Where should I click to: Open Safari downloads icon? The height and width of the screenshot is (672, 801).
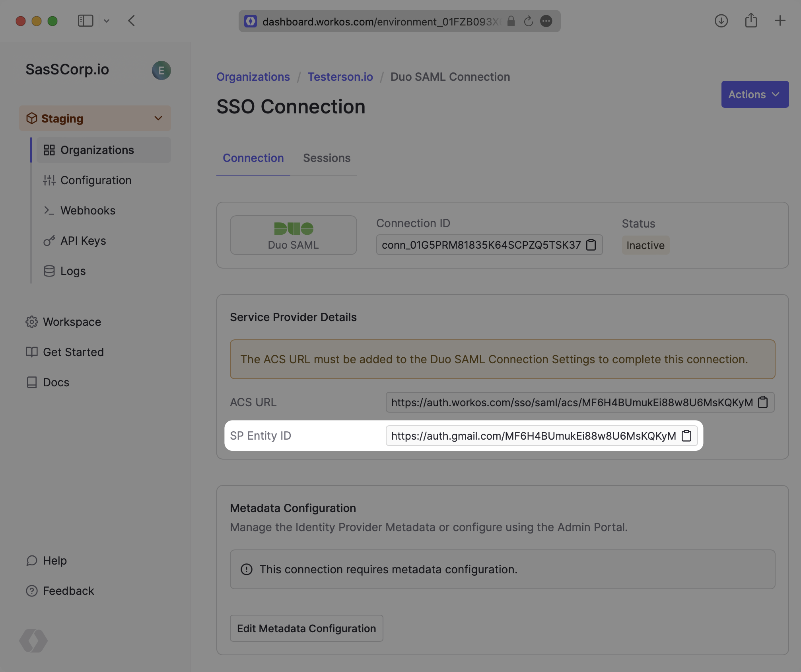[x=721, y=21]
